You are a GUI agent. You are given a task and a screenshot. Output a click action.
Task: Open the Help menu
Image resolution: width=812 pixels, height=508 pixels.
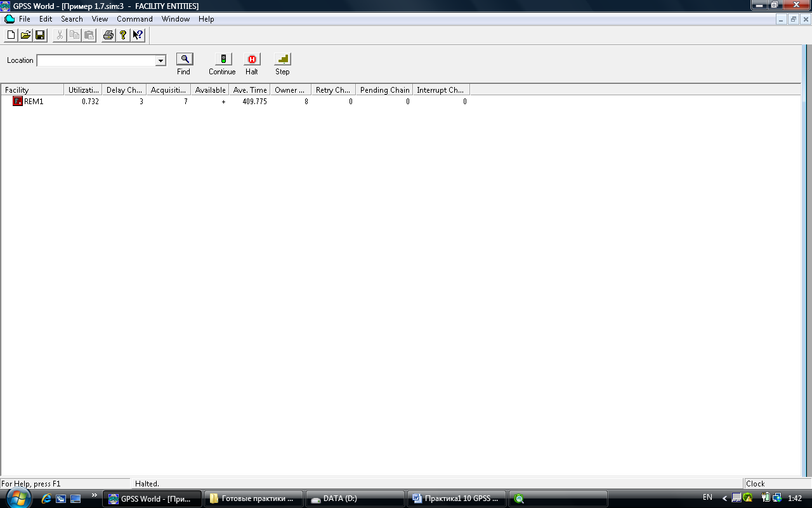tap(206, 19)
